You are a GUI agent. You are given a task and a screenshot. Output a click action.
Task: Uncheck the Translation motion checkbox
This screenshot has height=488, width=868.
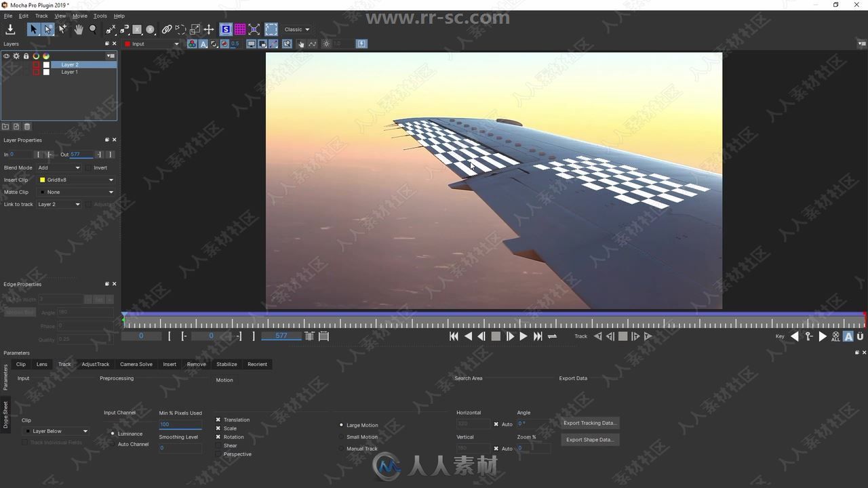tap(218, 420)
